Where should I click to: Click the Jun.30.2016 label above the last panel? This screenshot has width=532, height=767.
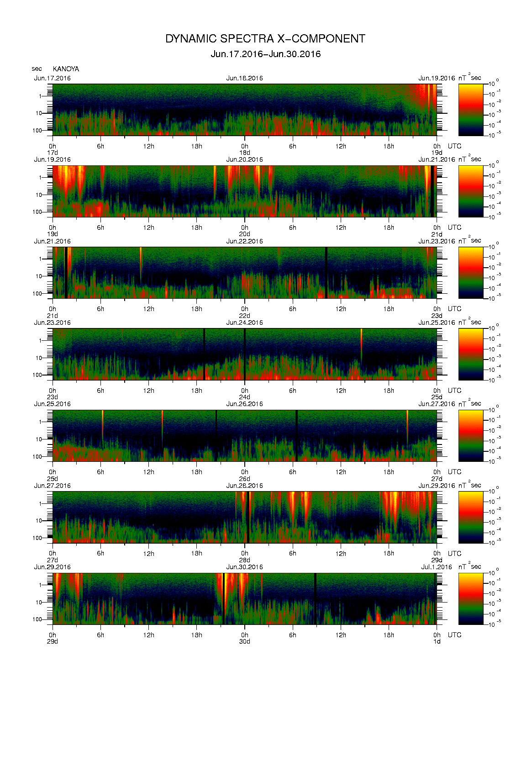tap(244, 567)
